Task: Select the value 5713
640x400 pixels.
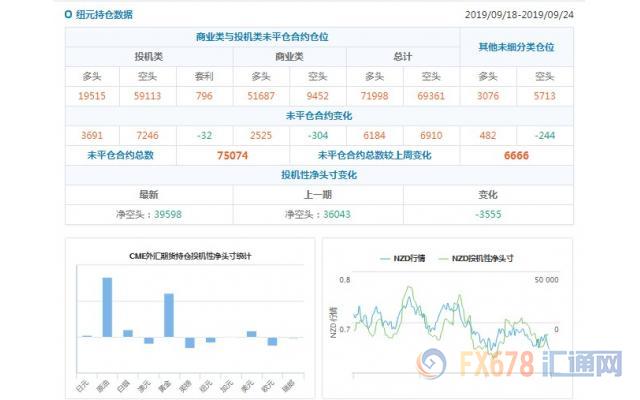Action: pyautogui.click(x=544, y=96)
